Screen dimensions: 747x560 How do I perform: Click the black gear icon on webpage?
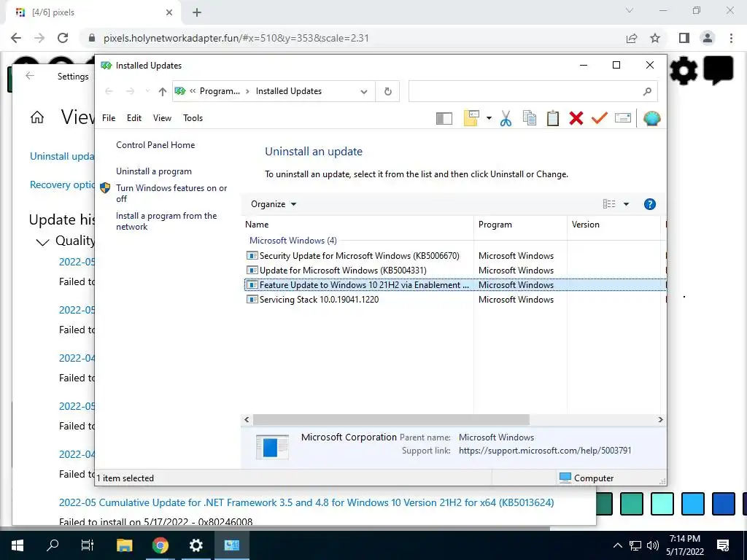683,71
